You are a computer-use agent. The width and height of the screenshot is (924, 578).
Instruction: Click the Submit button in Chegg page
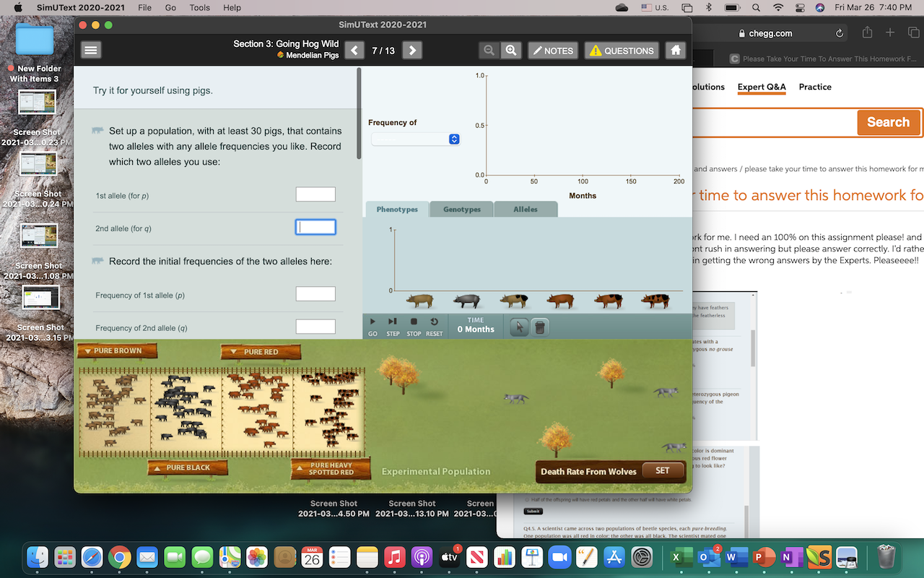pyautogui.click(x=533, y=511)
